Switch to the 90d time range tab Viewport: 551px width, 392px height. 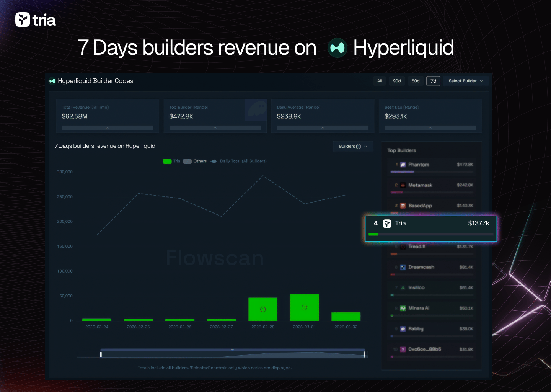click(x=397, y=81)
